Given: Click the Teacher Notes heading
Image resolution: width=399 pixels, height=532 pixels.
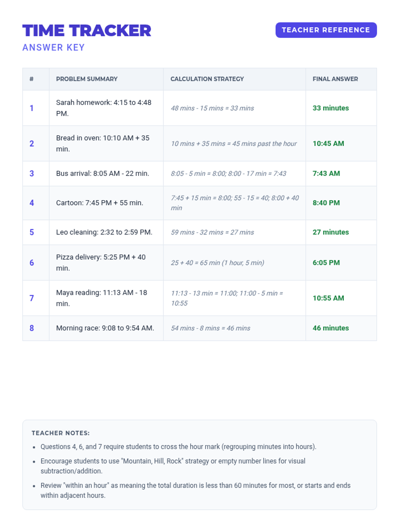Looking at the screenshot, I should 61,433.
